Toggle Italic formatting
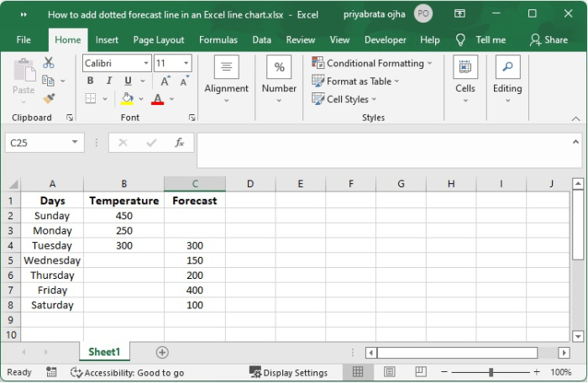The width and height of the screenshot is (588, 383). click(109, 81)
